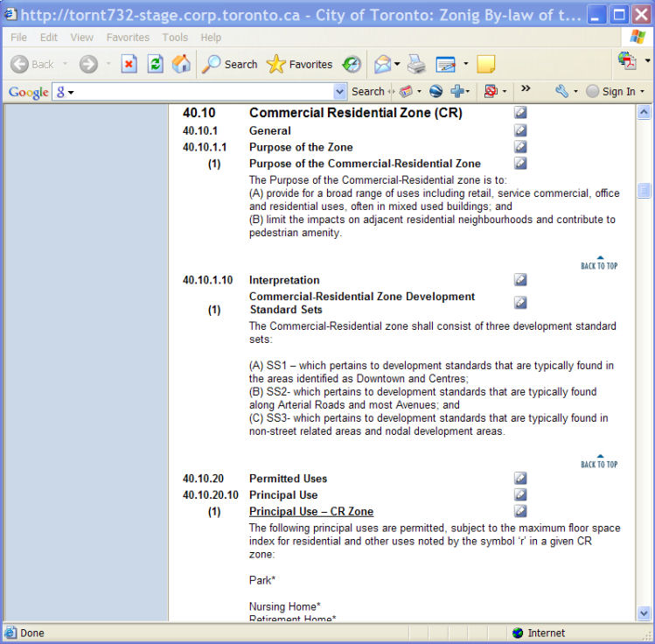Screen dimensions: 655x644
Task: Open the Search panel in toolbar
Action: (x=230, y=64)
